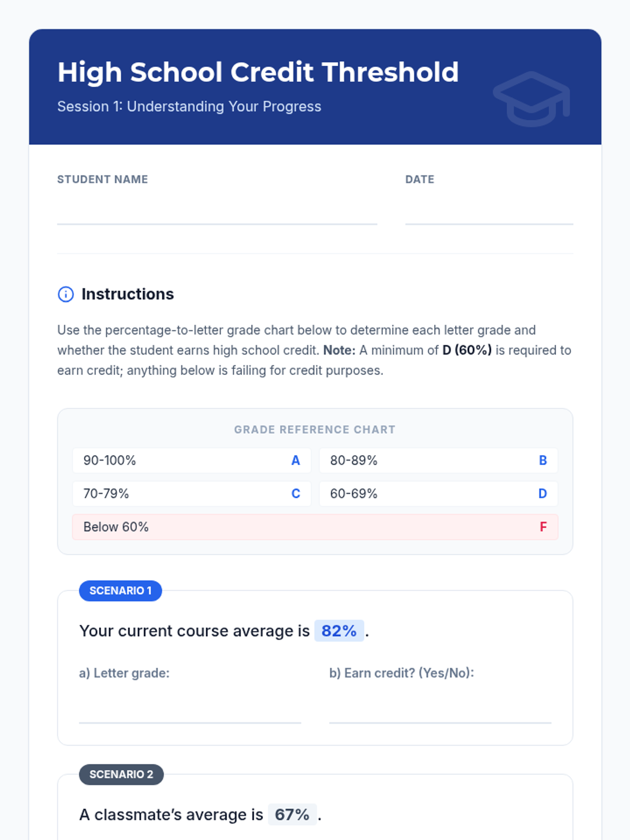Screen dimensions: 630x840
Task: Click the Session 1 subtitle text
Action: coord(189,106)
